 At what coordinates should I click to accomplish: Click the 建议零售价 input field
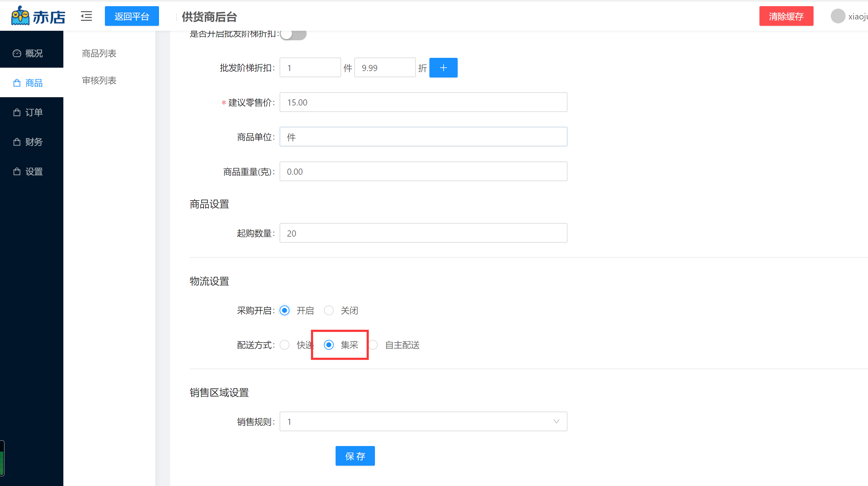(x=423, y=102)
